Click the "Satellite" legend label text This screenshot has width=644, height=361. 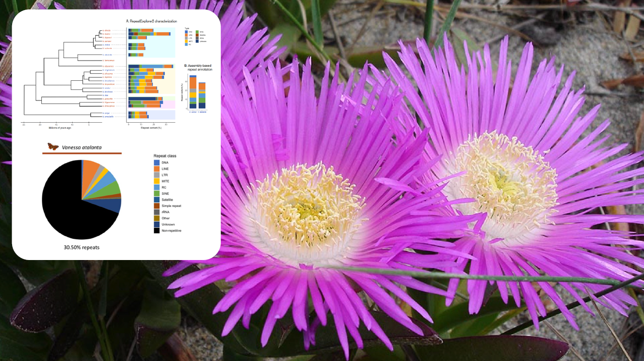tap(168, 200)
